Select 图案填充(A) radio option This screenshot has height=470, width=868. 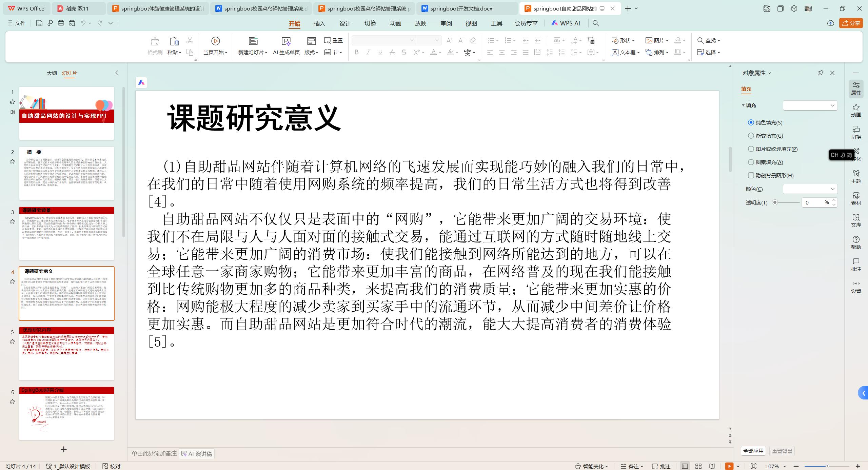pyautogui.click(x=751, y=162)
